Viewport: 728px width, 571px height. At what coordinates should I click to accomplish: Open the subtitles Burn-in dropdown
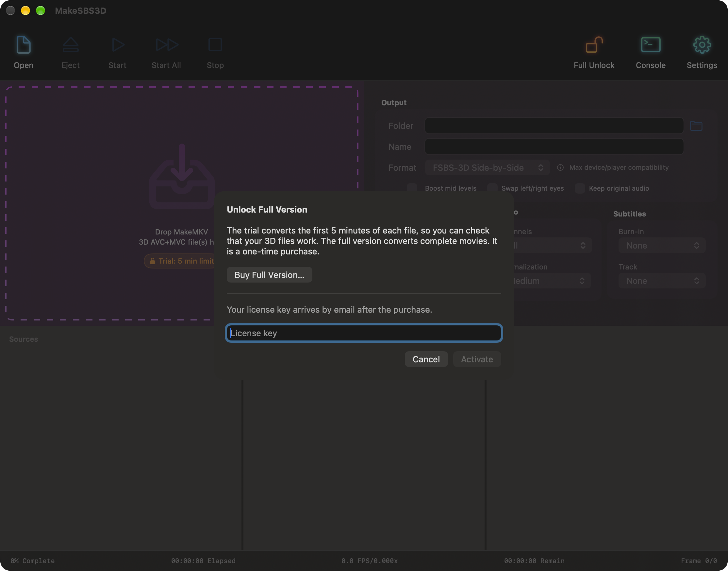(662, 245)
